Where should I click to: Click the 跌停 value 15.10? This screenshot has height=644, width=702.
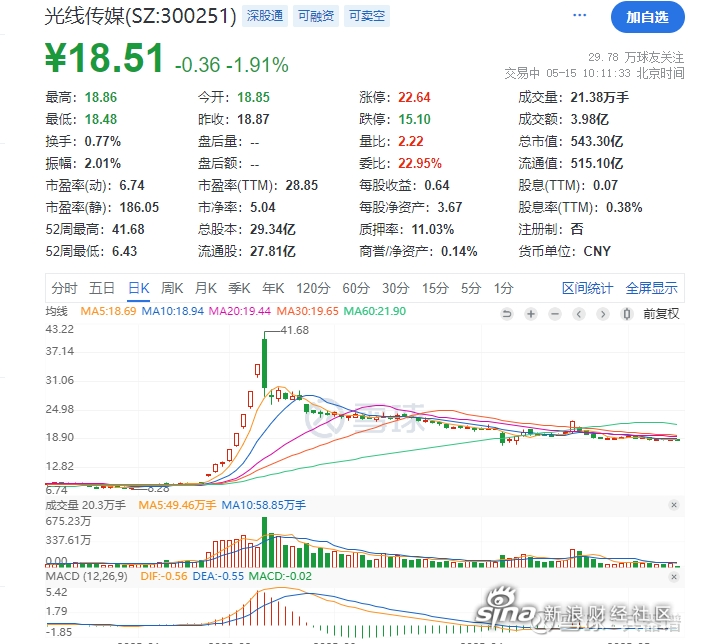[414, 119]
